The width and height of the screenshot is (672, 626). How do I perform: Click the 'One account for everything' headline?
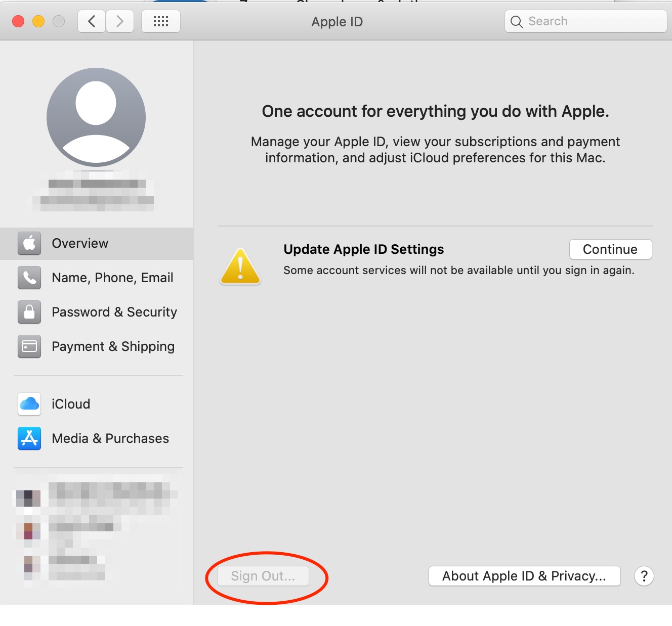tap(436, 111)
